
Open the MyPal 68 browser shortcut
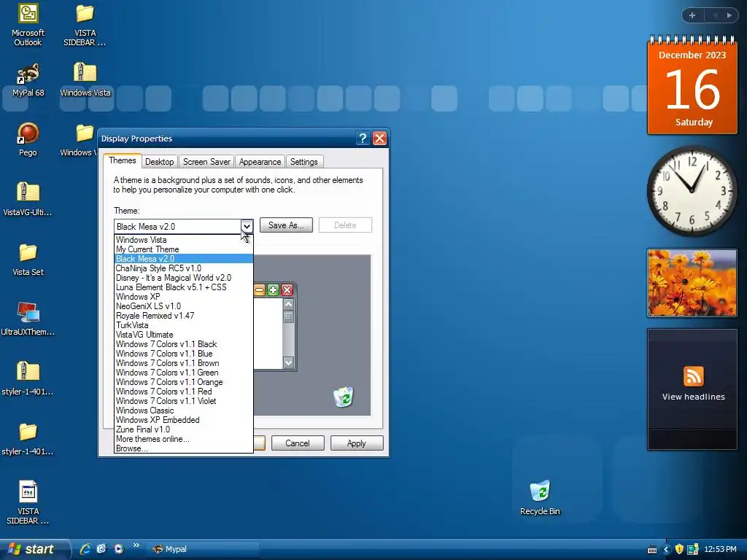(28, 79)
